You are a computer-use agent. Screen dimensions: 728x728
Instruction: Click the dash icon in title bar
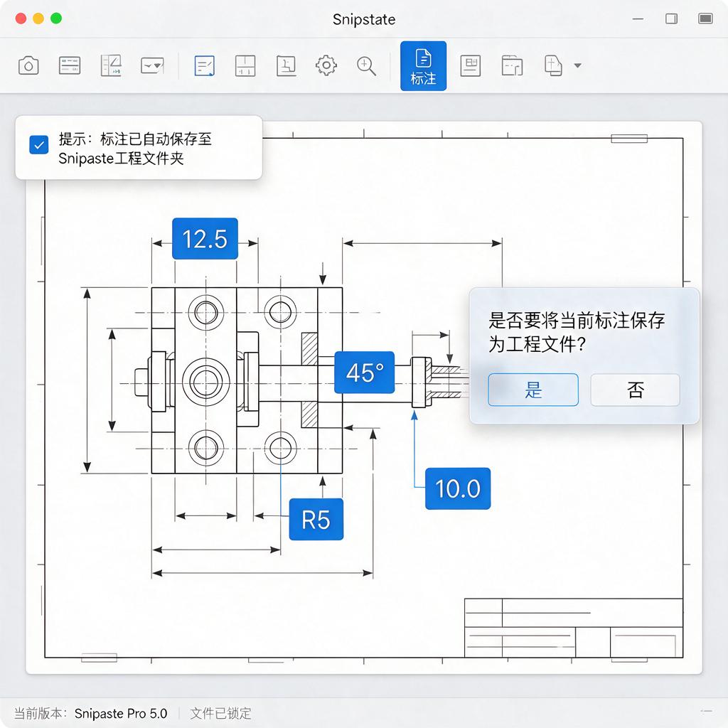(x=638, y=19)
